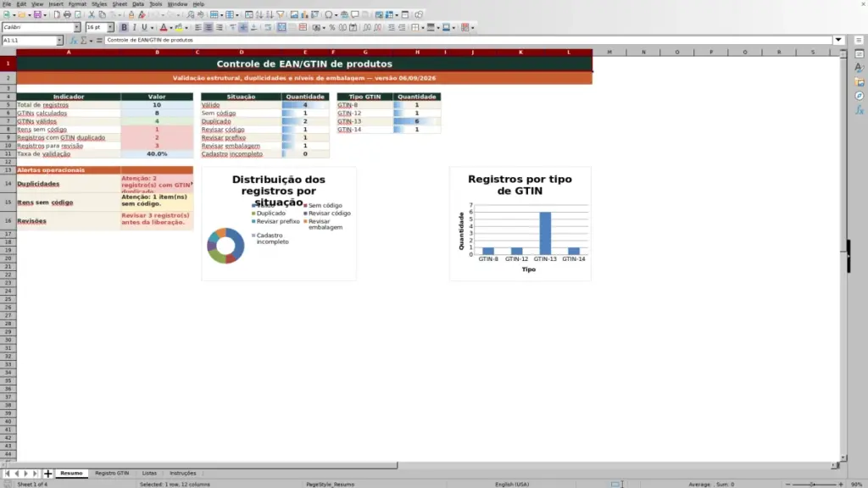This screenshot has width=868, height=488.
Task: Sort ascending using the toolbar icon
Action: pyautogui.click(x=259, y=15)
